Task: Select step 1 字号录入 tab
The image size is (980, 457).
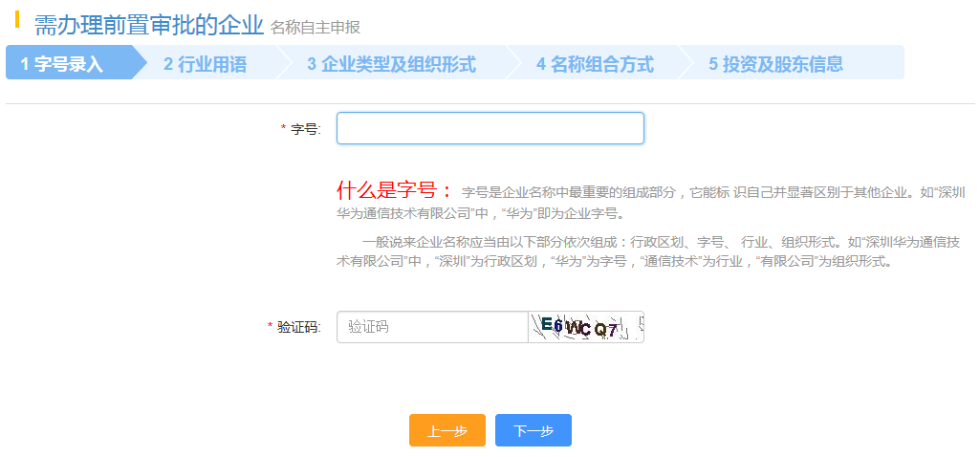Action: tap(63, 64)
